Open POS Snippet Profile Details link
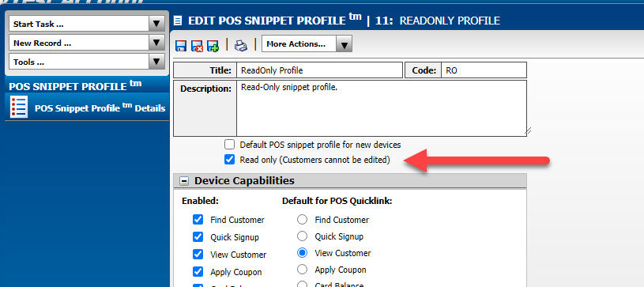Screen dimensions: 644x287 (100, 108)
